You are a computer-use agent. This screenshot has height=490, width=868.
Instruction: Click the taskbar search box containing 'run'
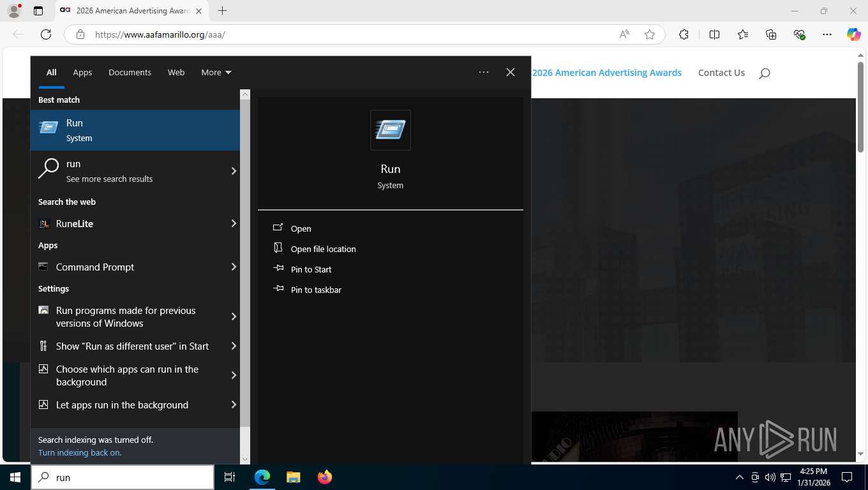click(x=123, y=477)
